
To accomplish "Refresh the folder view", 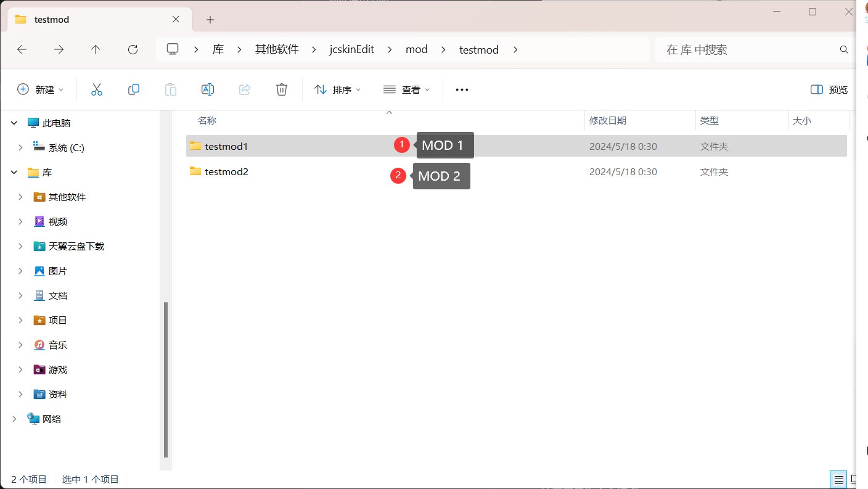I will coord(133,49).
